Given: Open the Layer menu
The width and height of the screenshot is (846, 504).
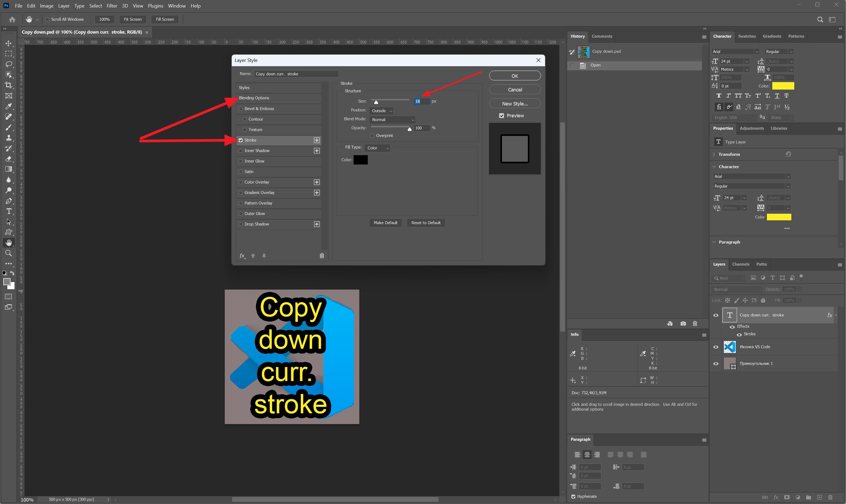Looking at the screenshot, I should click(64, 6).
